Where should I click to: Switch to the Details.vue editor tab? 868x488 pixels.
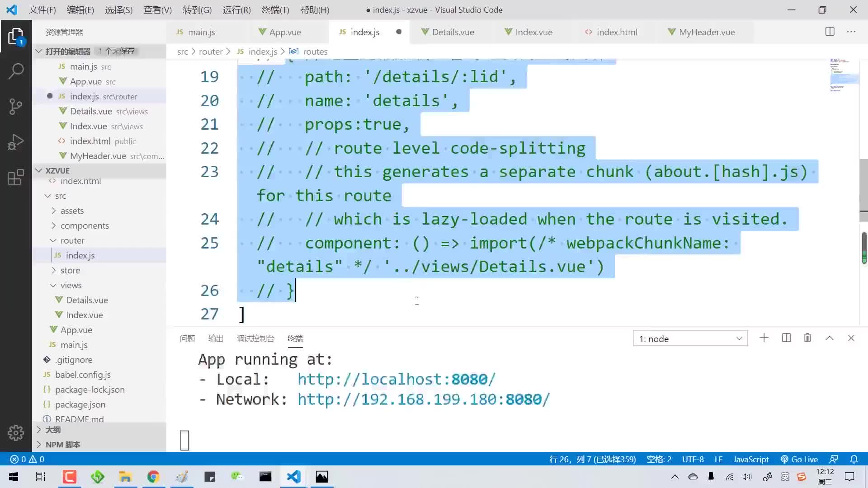coord(453,32)
